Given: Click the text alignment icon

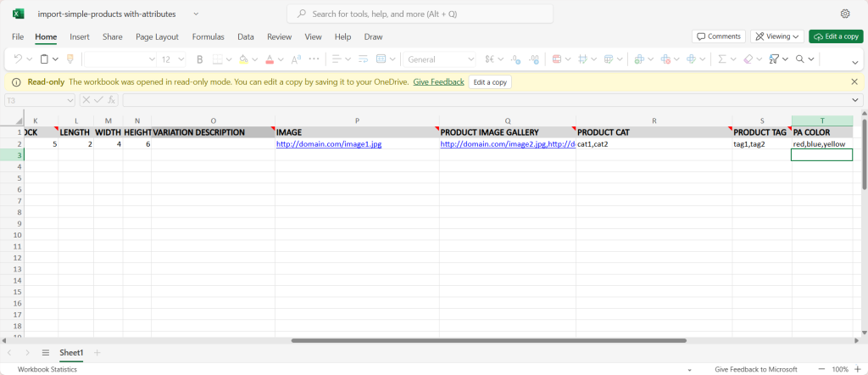Looking at the screenshot, I should [x=337, y=59].
